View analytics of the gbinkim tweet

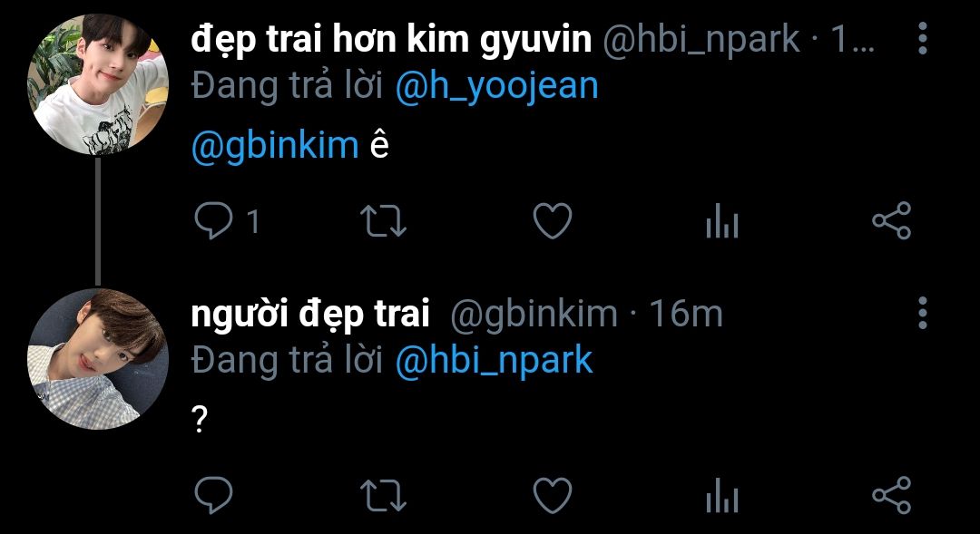722,495
